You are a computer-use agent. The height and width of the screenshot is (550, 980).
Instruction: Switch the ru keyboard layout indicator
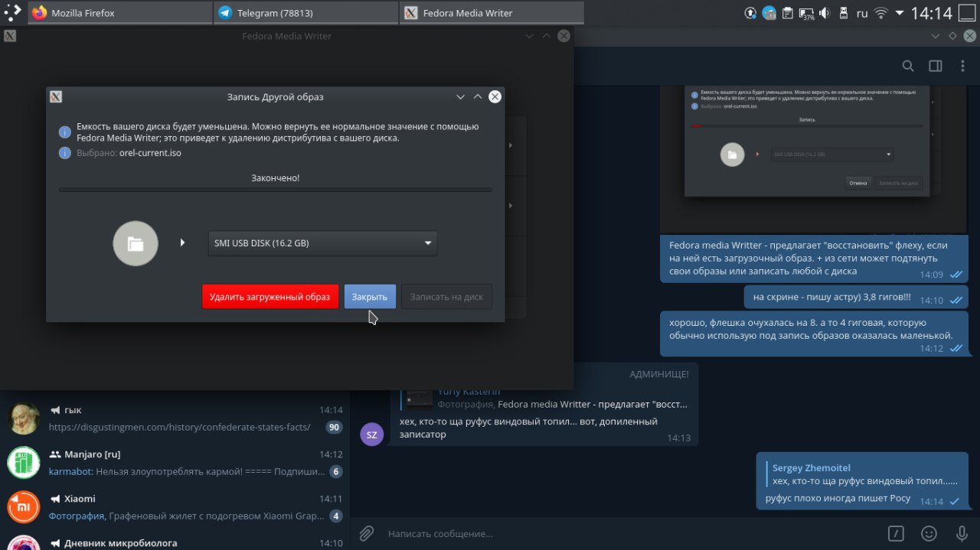(x=862, y=13)
